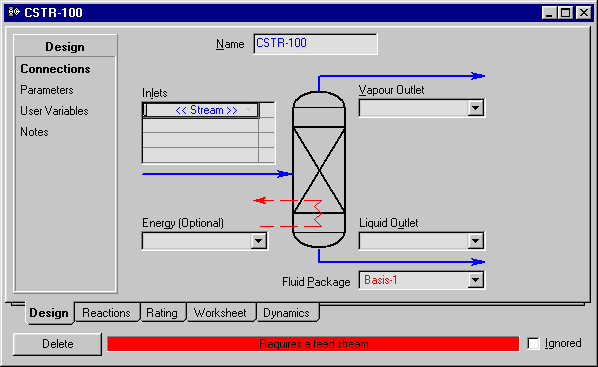Open the Notes page

[34, 132]
